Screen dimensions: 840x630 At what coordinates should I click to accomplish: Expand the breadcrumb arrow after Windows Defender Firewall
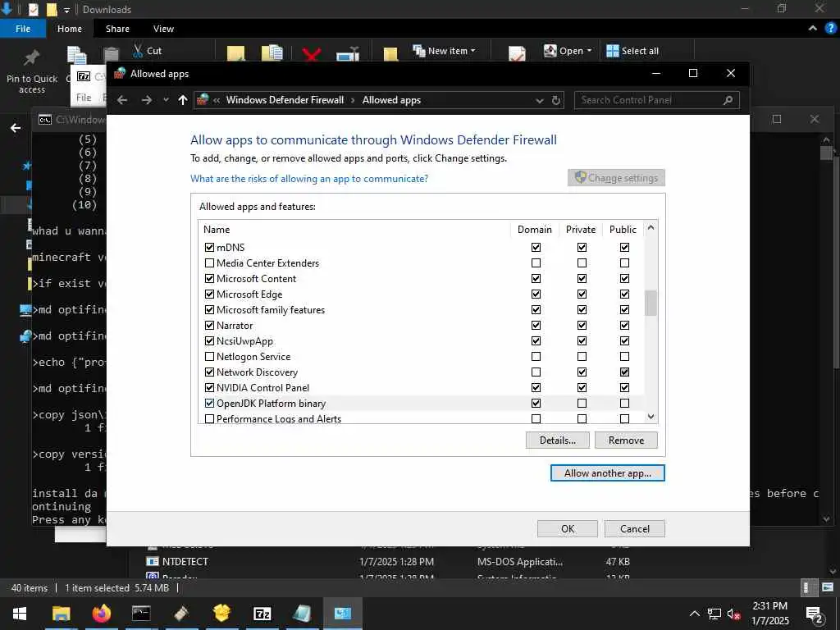[353, 100]
